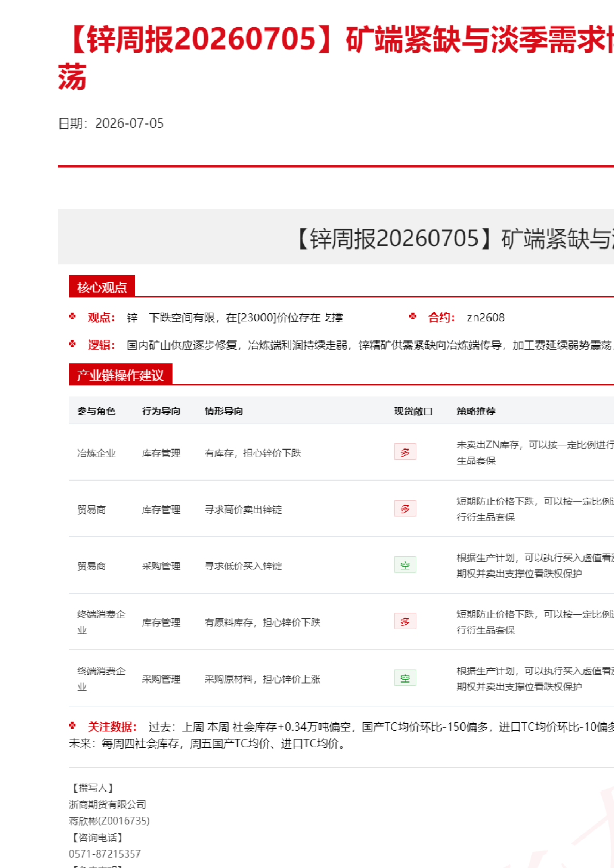Click phone number 0571-87215357
The height and width of the screenshot is (868, 614).
click(x=104, y=854)
